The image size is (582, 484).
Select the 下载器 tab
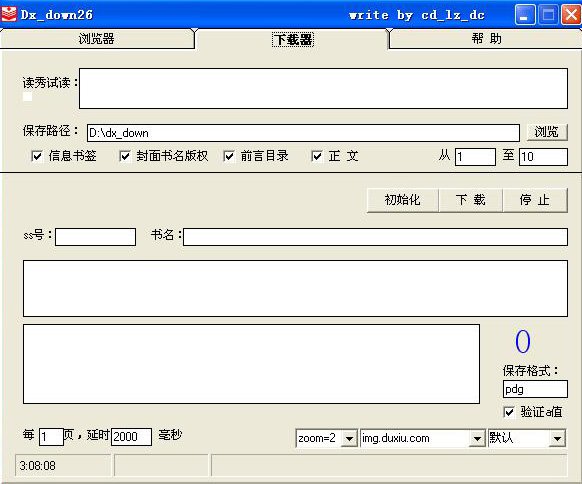293,39
